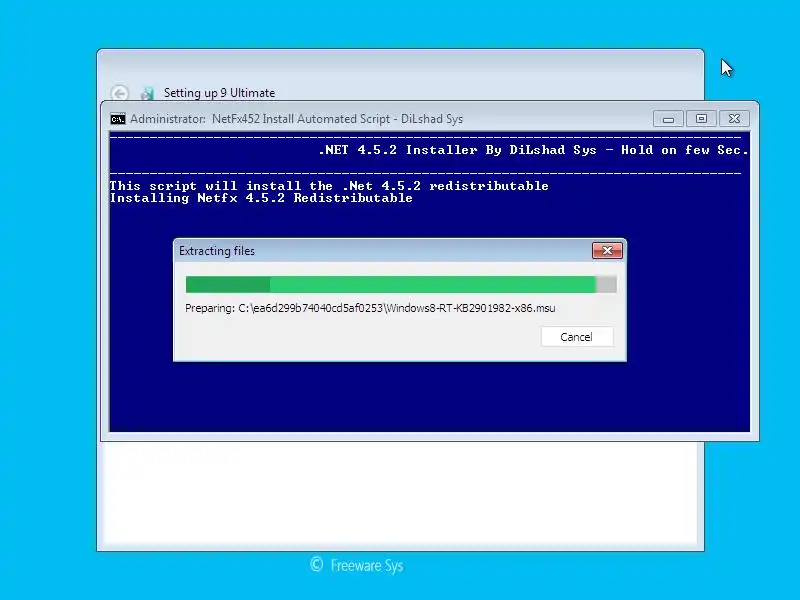Image resolution: width=800 pixels, height=600 pixels.
Task: Close the Extracting files dialog
Action: (607, 251)
